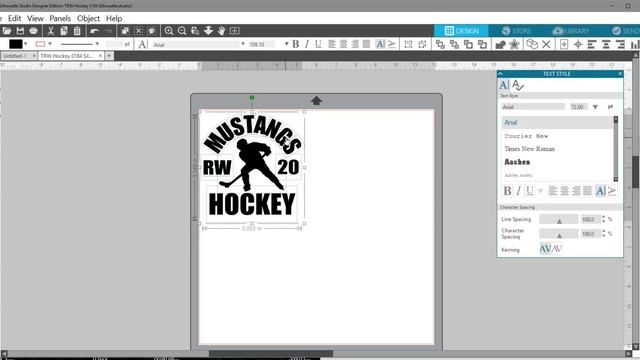The width and height of the screenshot is (640, 360).
Task: Open the fill color dropdown arrow
Action: (25, 44)
